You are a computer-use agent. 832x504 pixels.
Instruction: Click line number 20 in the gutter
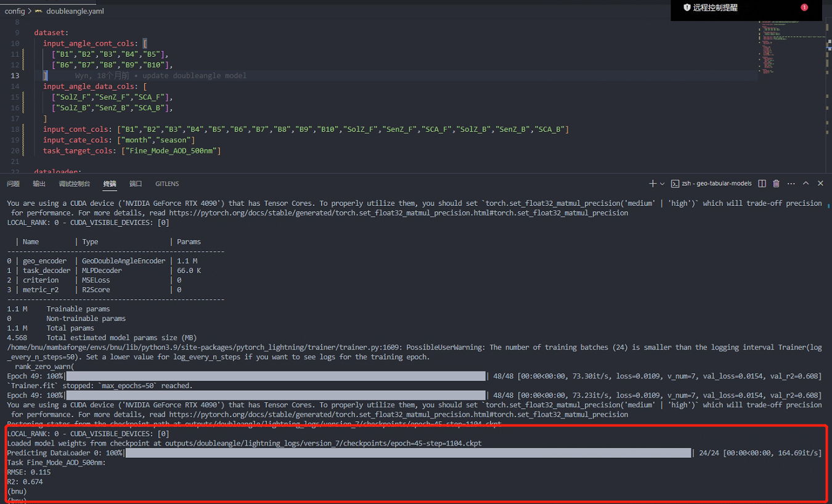pyautogui.click(x=15, y=150)
